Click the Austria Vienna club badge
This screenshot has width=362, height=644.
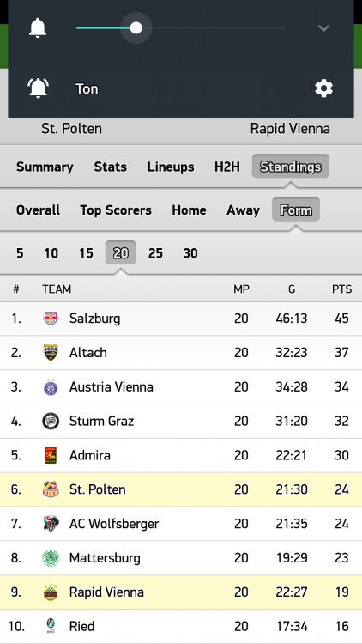(x=51, y=387)
